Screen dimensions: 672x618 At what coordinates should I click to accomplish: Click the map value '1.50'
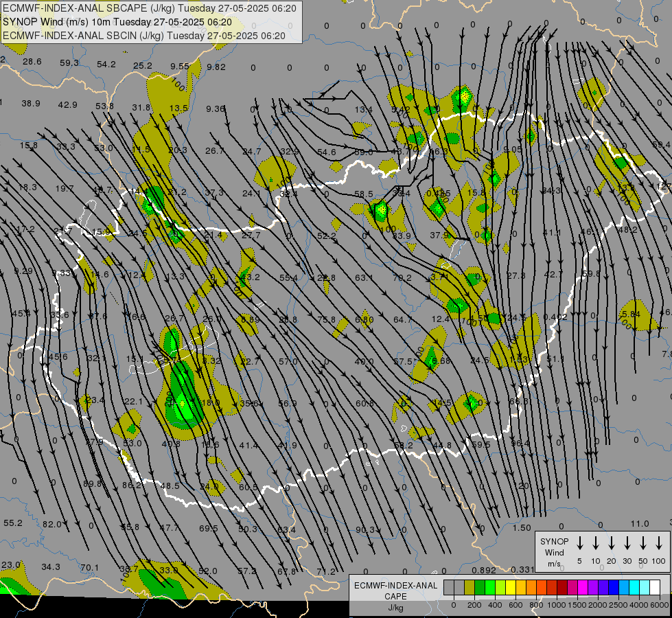(x=522, y=528)
